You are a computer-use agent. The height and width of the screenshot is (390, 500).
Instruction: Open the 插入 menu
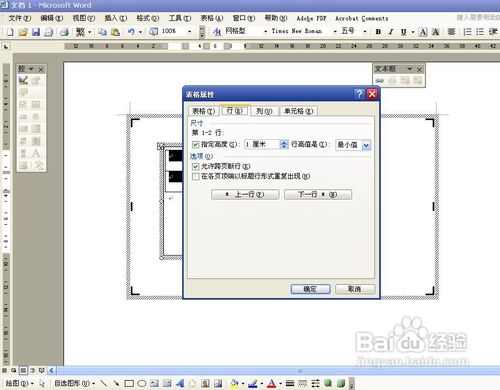[x=116, y=18]
